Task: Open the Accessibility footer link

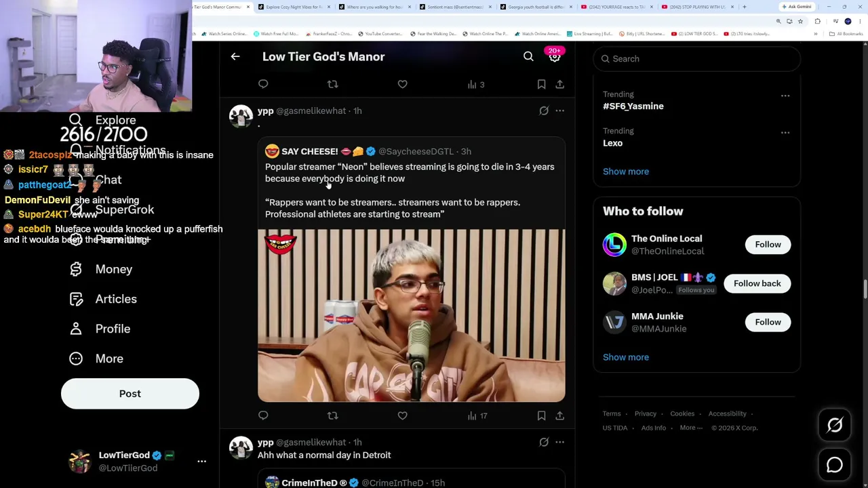Action: [728, 413]
